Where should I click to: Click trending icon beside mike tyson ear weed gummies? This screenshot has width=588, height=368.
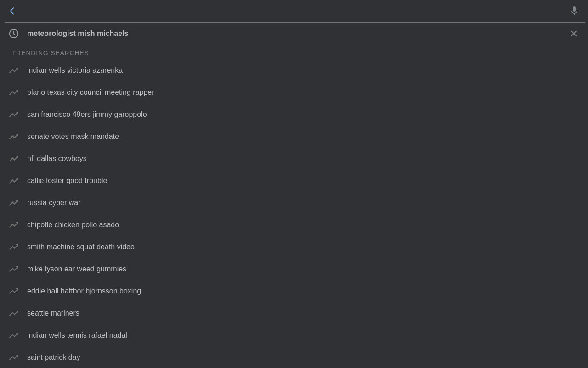tap(14, 269)
